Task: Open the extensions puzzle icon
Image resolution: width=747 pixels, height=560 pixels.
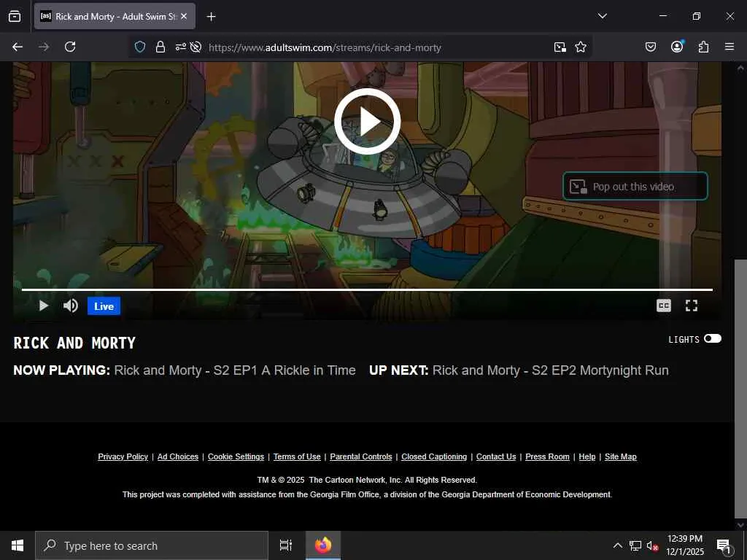Action: coord(703,47)
